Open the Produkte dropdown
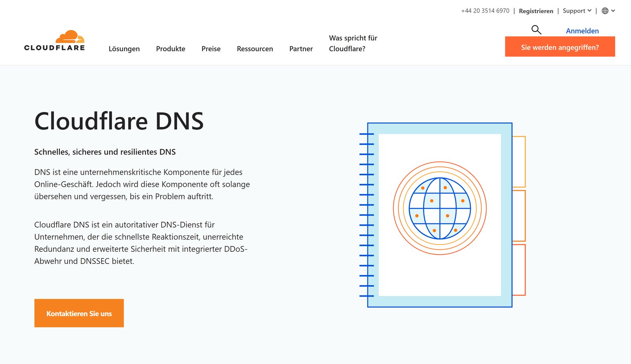631x364 pixels. click(170, 49)
